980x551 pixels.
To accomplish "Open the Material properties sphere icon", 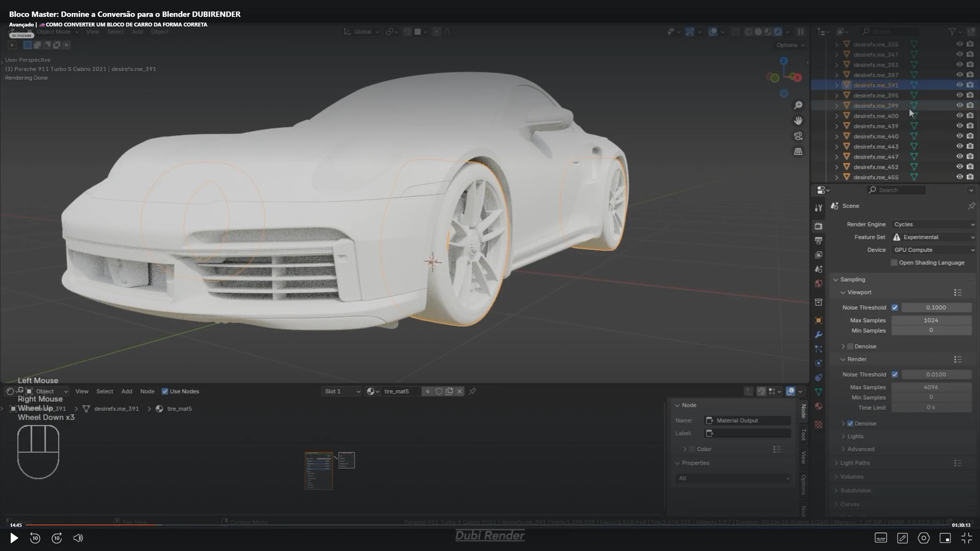I will tap(818, 406).
